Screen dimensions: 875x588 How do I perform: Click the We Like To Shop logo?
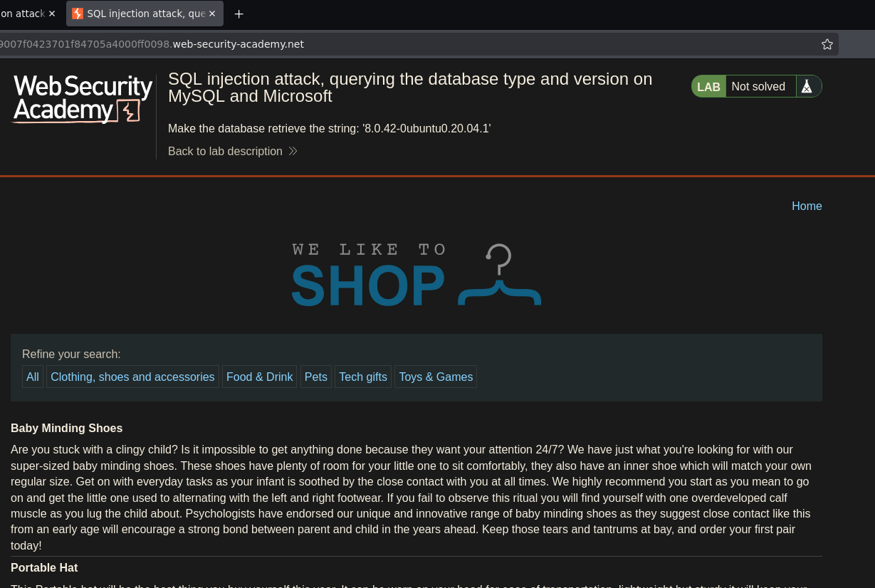tap(416, 274)
